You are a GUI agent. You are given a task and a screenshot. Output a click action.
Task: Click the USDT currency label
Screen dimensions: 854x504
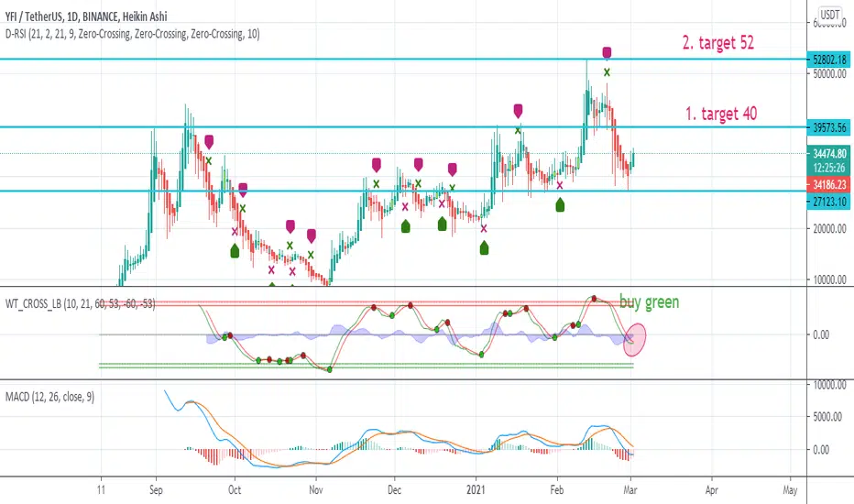pos(829,15)
